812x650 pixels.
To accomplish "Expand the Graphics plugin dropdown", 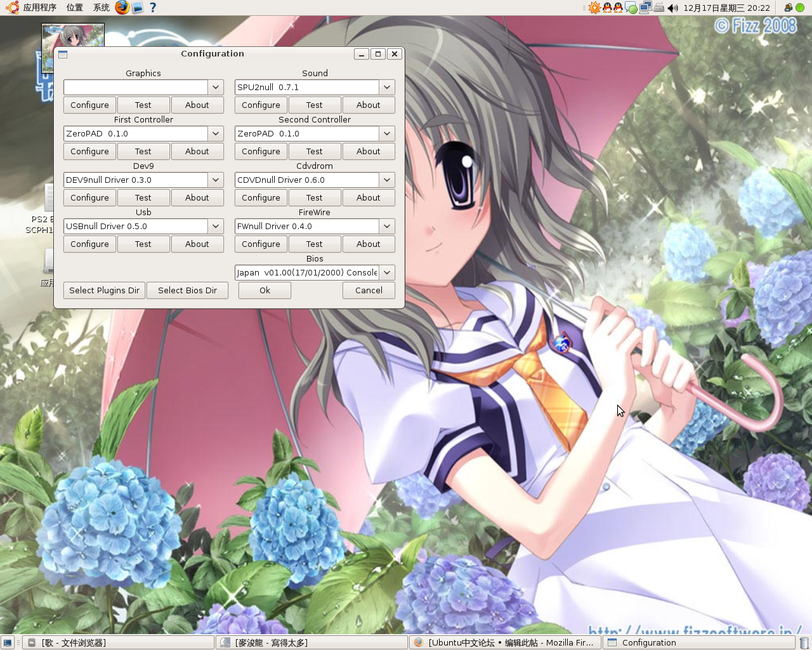I will pos(216,87).
